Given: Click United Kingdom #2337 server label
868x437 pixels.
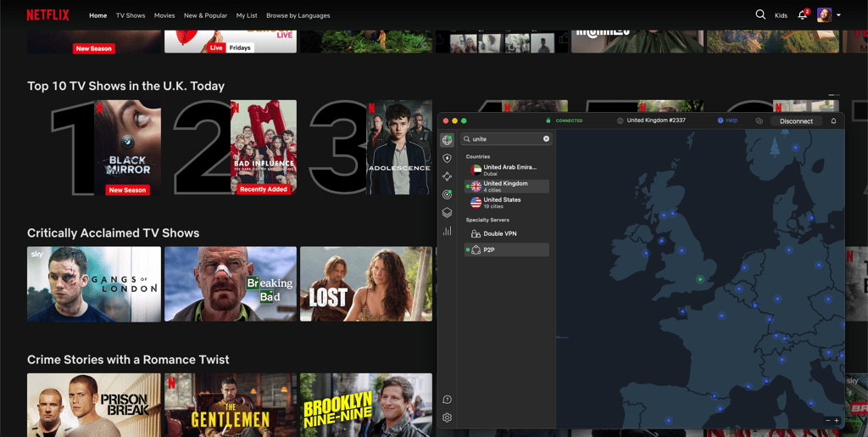Looking at the screenshot, I should tap(656, 120).
